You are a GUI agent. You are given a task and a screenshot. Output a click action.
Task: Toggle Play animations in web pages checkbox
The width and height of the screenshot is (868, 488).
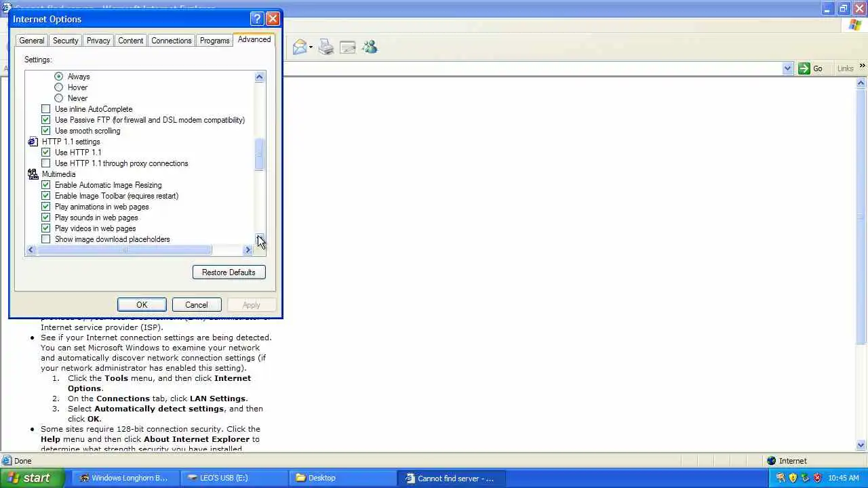(x=46, y=207)
